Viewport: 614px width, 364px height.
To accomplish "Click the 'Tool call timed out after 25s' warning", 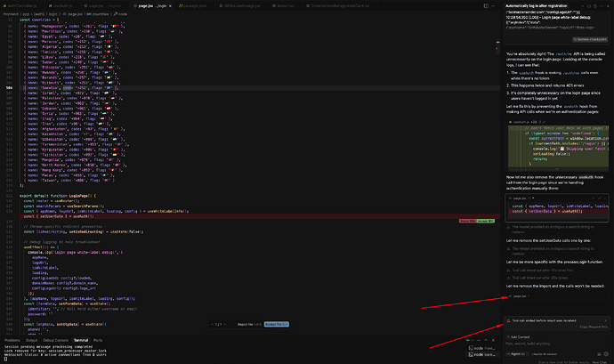I will (x=540, y=278).
